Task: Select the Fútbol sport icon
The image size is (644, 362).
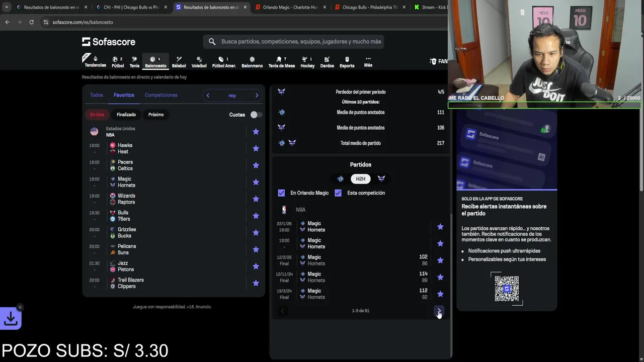Action: (x=118, y=62)
